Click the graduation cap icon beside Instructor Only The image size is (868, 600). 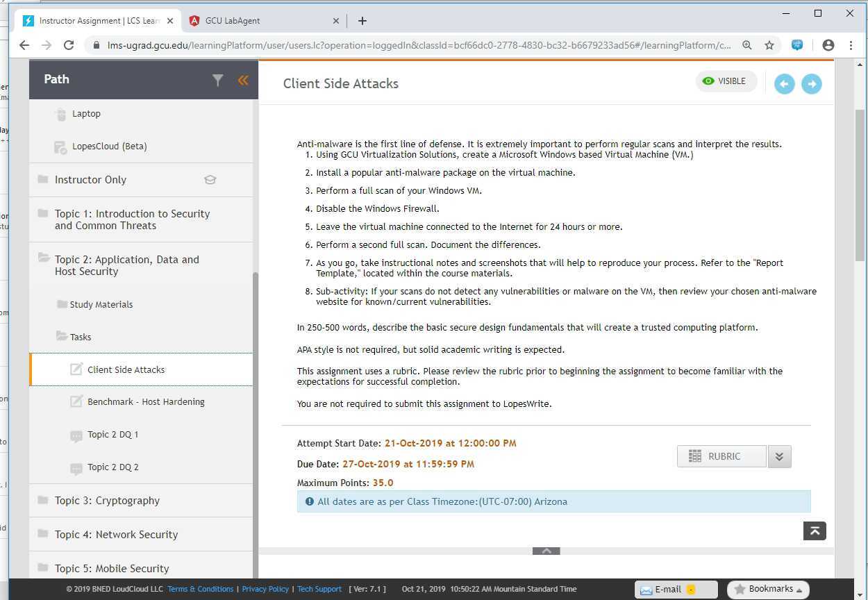[x=210, y=179]
